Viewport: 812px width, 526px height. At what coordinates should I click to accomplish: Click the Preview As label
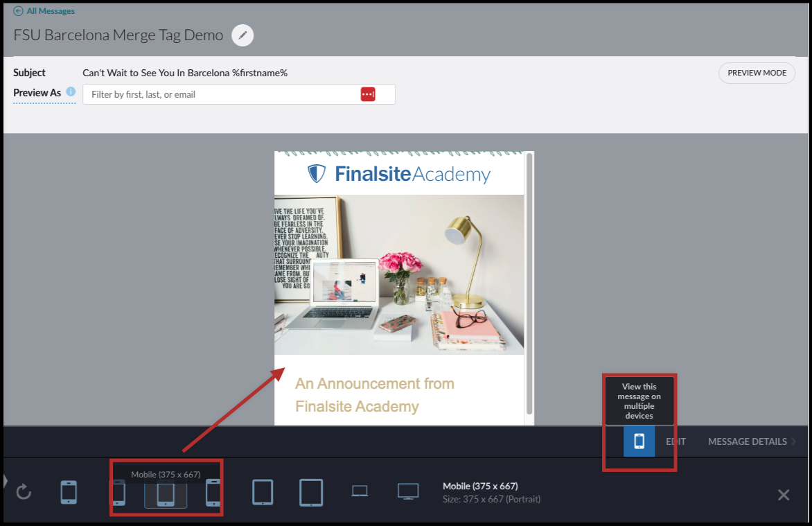pos(37,93)
